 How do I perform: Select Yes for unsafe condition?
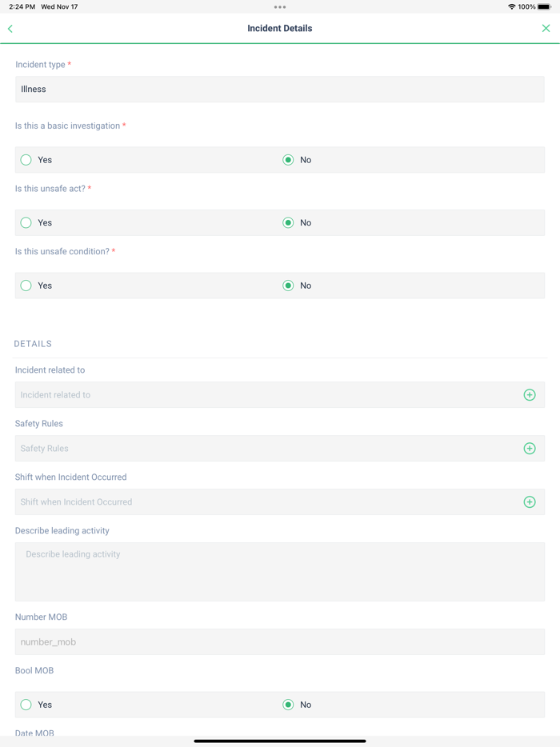[26, 286]
